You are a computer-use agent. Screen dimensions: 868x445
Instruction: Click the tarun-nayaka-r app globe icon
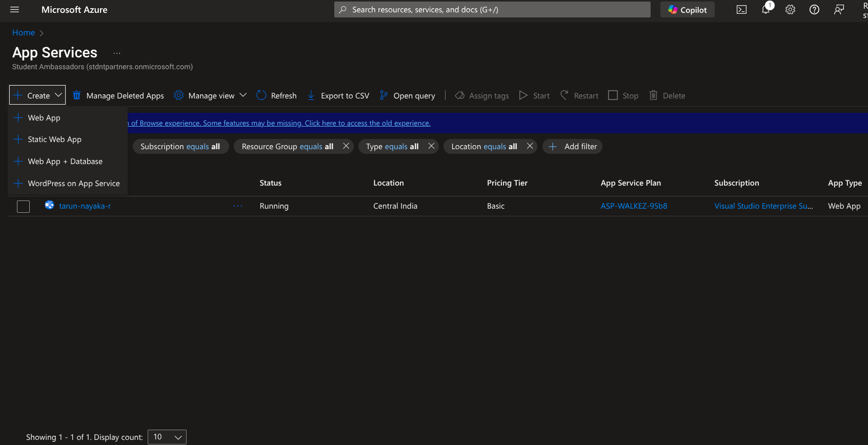pyautogui.click(x=49, y=205)
